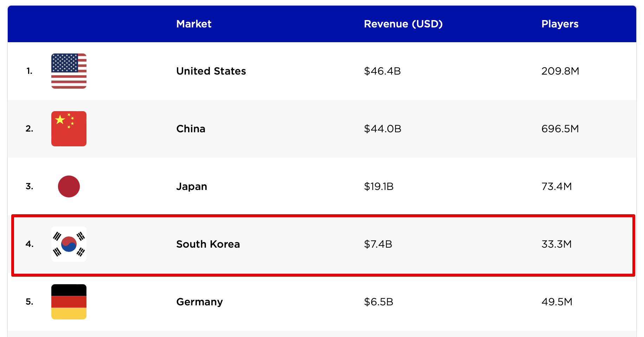Click the rank number 3
This screenshot has height=337, width=644.
coord(30,186)
